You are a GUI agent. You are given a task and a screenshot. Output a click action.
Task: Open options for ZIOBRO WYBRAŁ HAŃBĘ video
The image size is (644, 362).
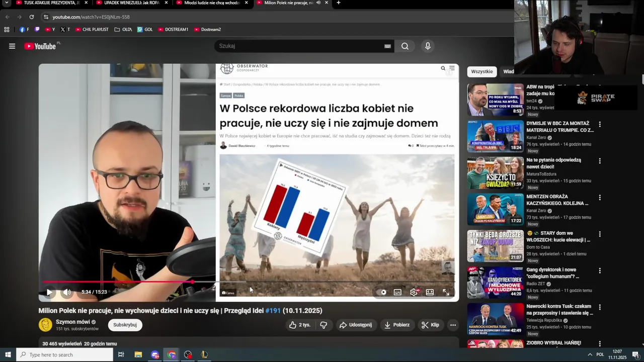click(600, 344)
